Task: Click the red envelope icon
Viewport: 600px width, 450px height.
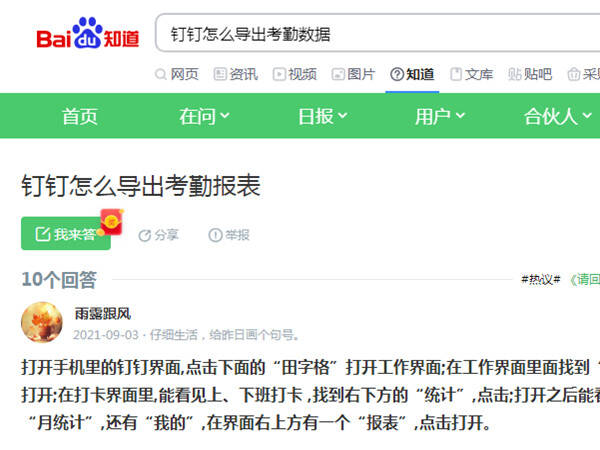Action: pos(112,222)
